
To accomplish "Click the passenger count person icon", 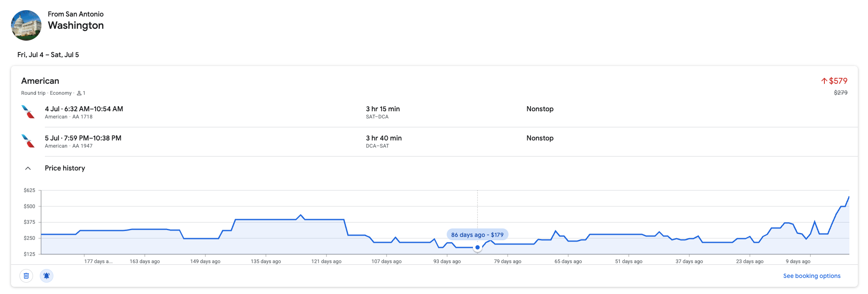I will click(x=79, y=93).
